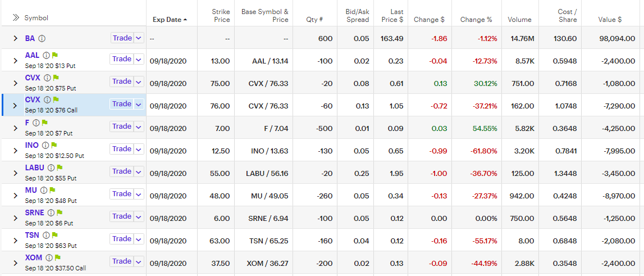The width and height of the screenshot is (644, 276).
Task: Click Trade button for CVX $76 Call
Action: pos(122,104)
